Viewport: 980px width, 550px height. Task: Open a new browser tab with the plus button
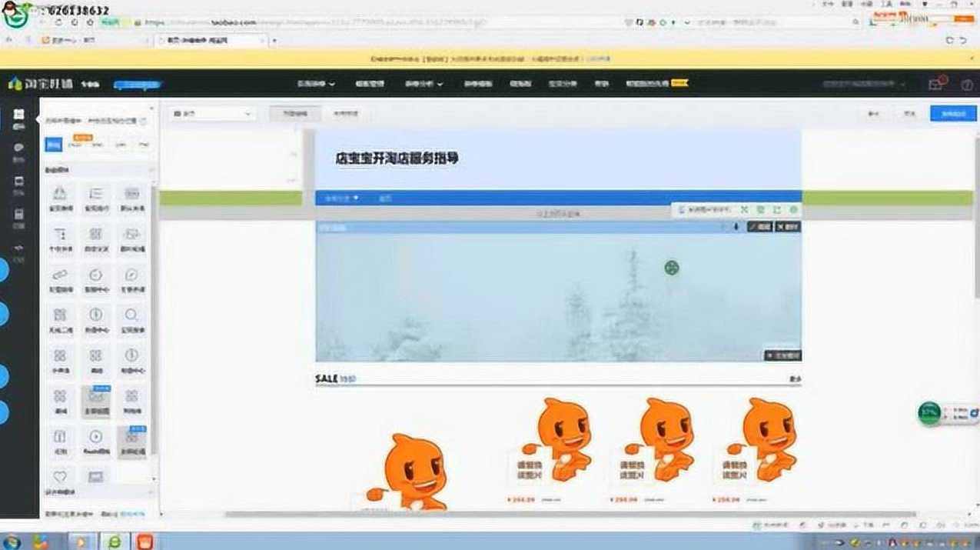point(274,40)
